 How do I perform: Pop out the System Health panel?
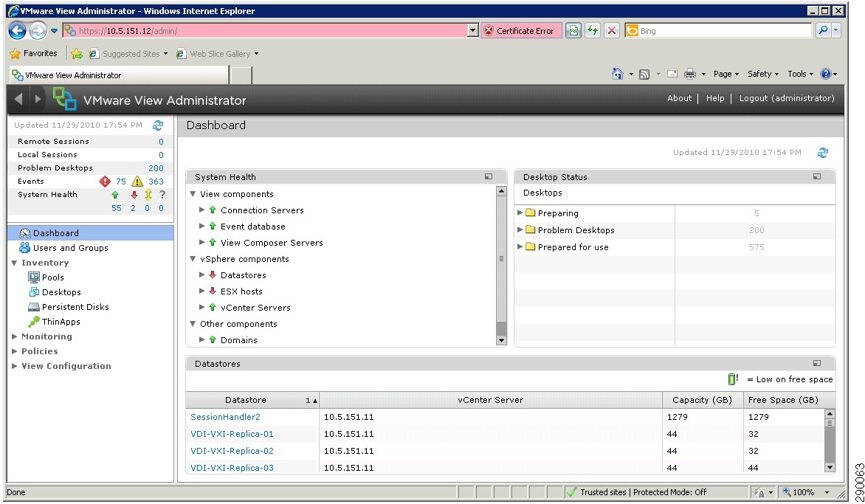tap(488, 176)
